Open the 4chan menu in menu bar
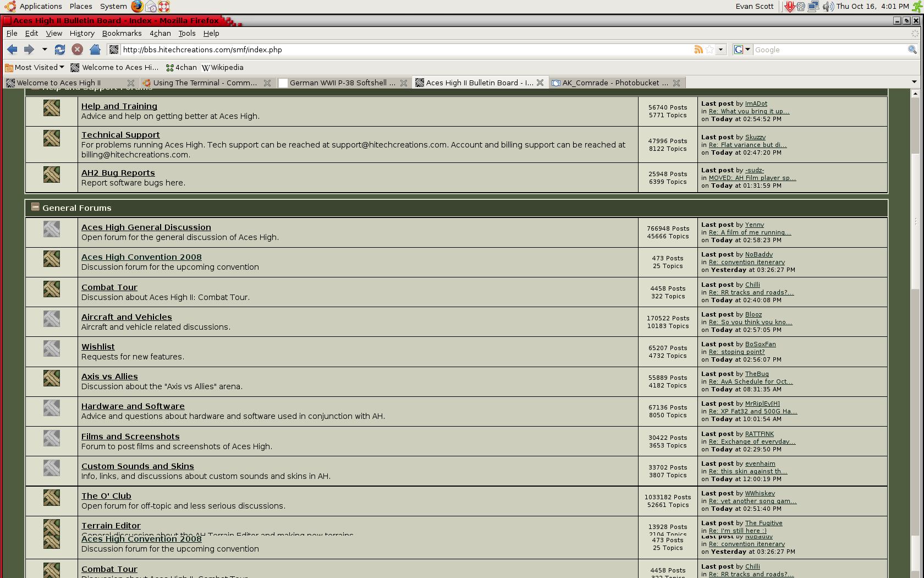The width and height of the screenshot is (924, 578). [x=160, y=33]
